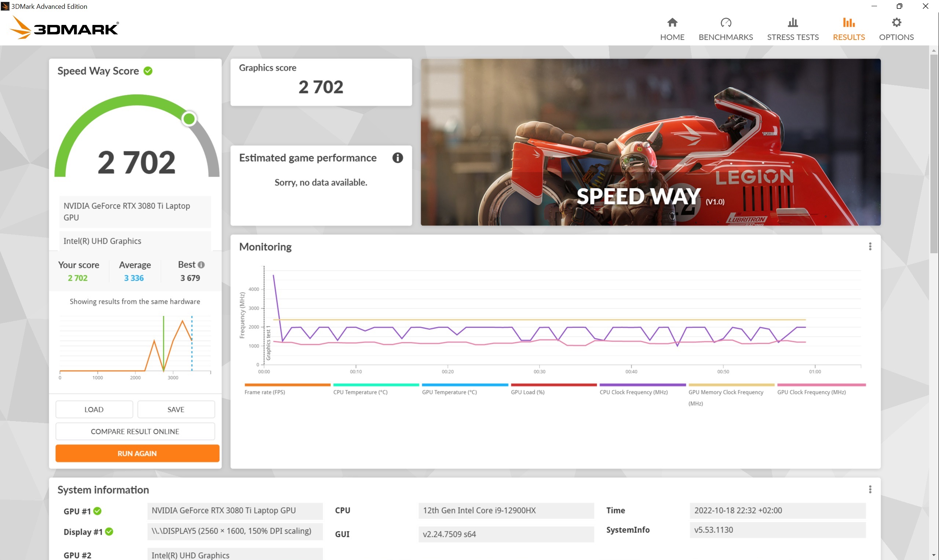This screenshot has width=939, height=560.
Task: Click the vertical scrollbar thumb
Action: tap(933, 154)
